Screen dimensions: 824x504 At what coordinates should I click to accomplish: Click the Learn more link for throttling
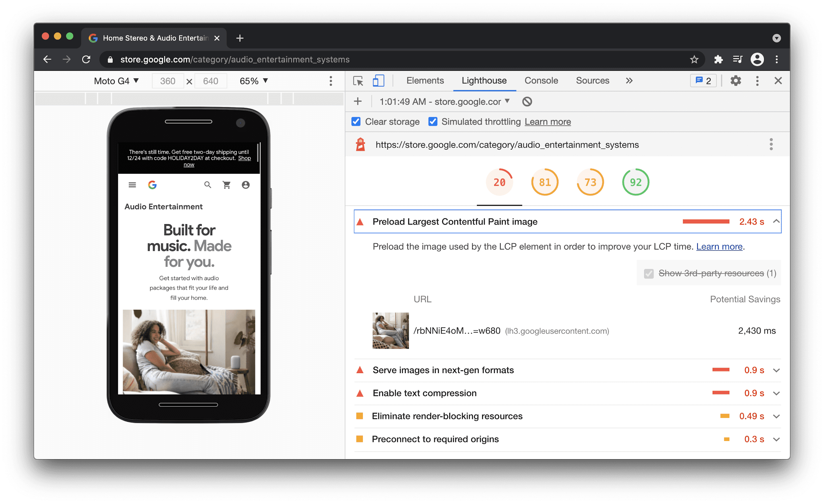click(547, 123)
